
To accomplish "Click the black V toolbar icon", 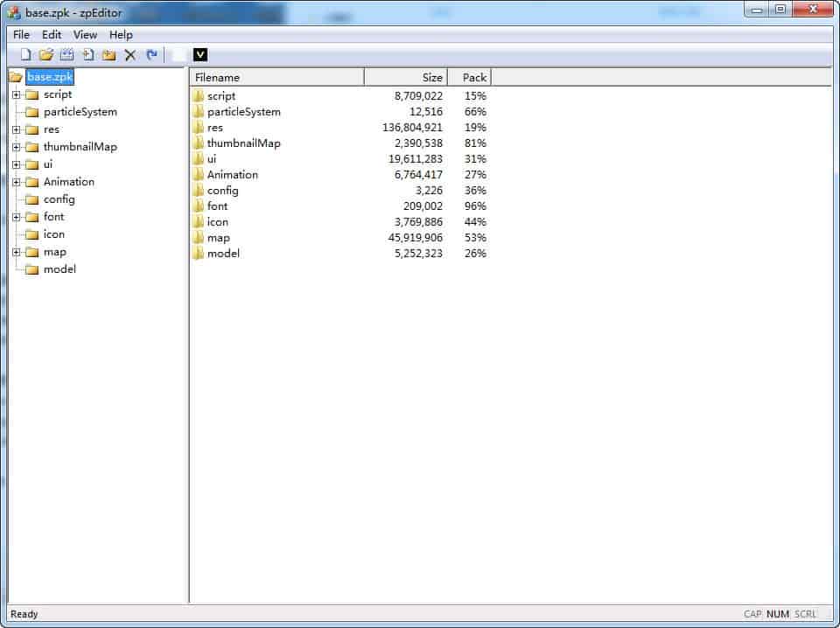I will [x=200, y=55].
